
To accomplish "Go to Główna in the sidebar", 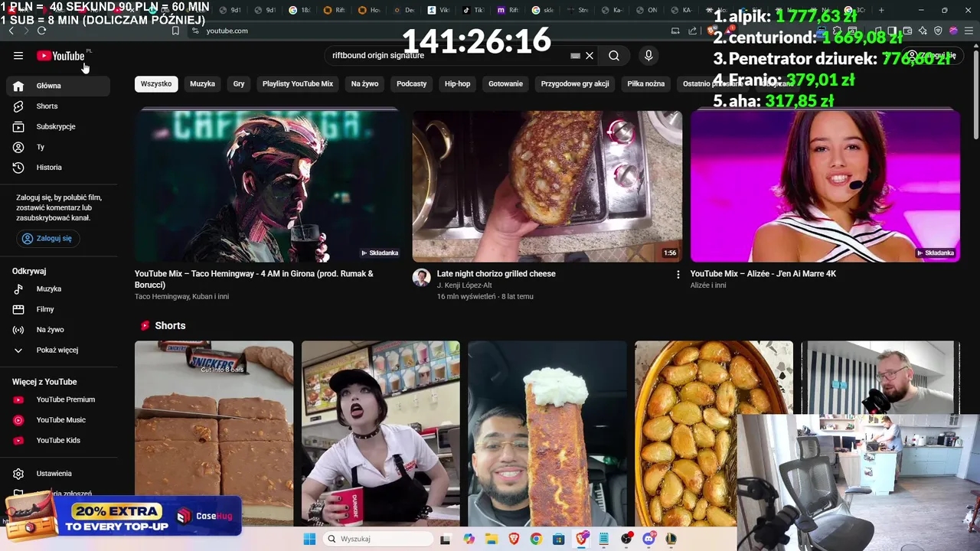I will coord(58,86).
